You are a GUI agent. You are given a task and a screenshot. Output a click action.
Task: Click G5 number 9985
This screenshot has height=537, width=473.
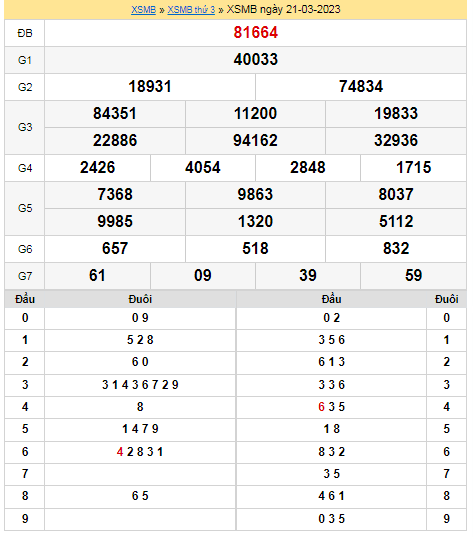(x=115, y=222)
